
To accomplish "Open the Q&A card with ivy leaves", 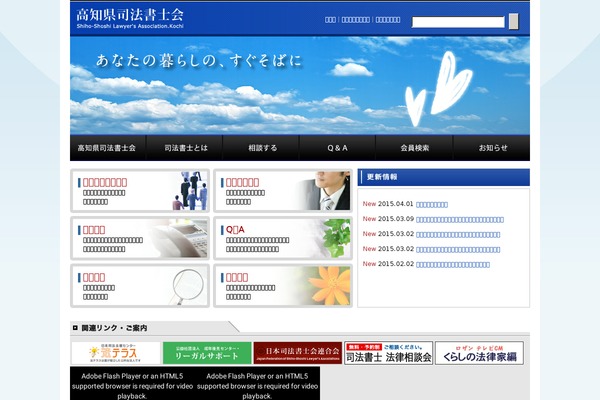I will click(x=283, y=238).
